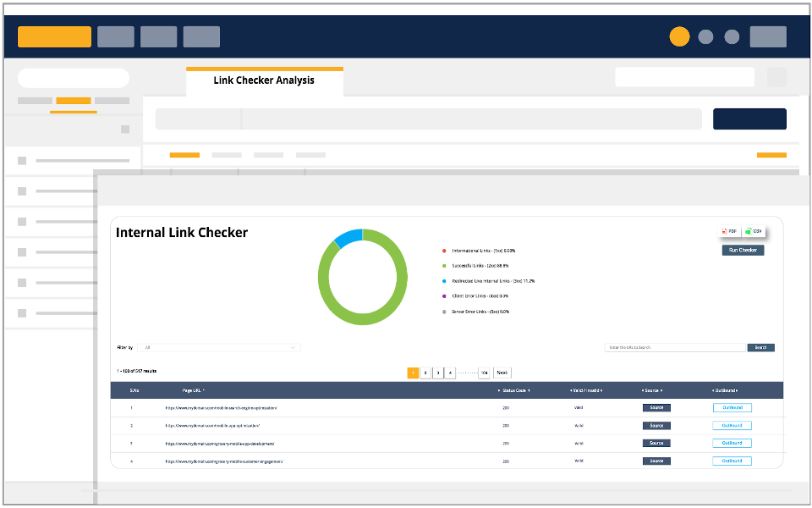The image size is (812, 508).
Task: Open Source for the grocery-mobile-app-development row
Action: [656, 443]
